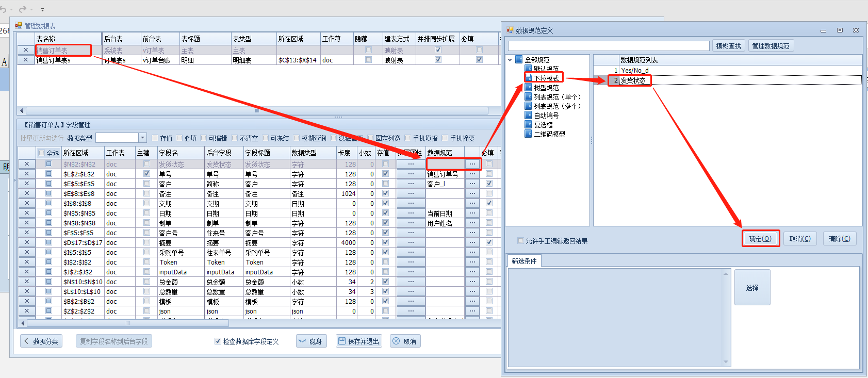Check the 全选 select-all checkbox
The width and height of the screenshot is (868, 378).
pyautogui.click(x=41, y=153)
